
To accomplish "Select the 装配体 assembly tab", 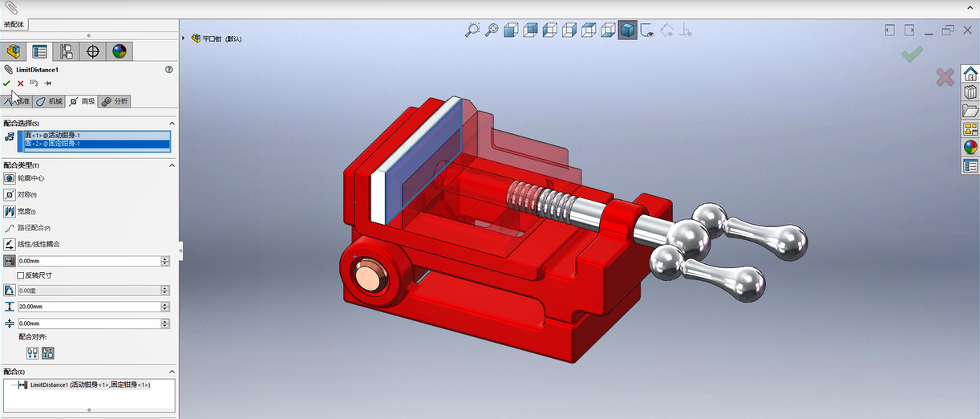I will [x=15, y=25].
